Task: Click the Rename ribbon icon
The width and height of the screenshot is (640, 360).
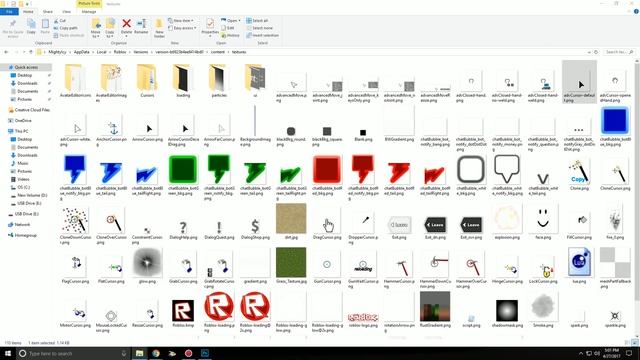Action: (141, 26)
